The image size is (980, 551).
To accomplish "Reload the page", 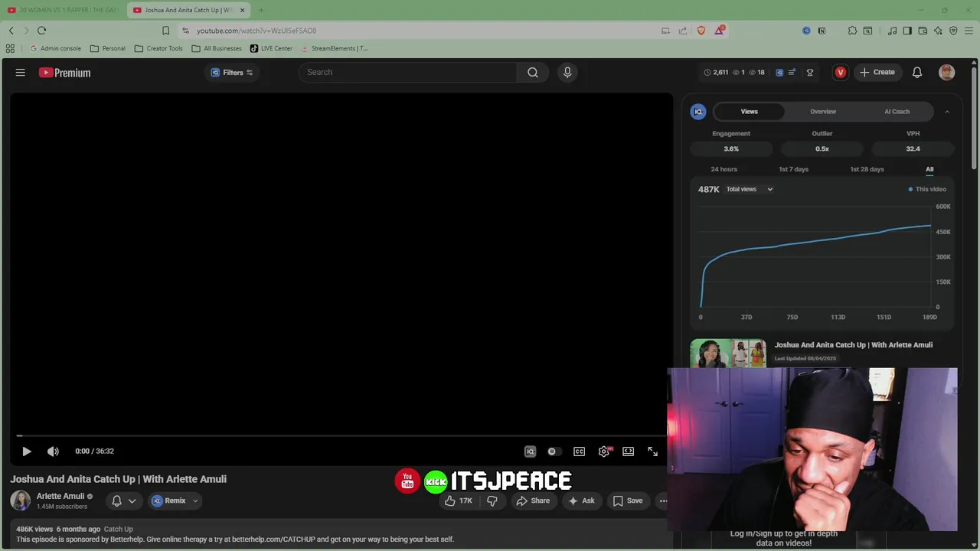I will 41,31.
